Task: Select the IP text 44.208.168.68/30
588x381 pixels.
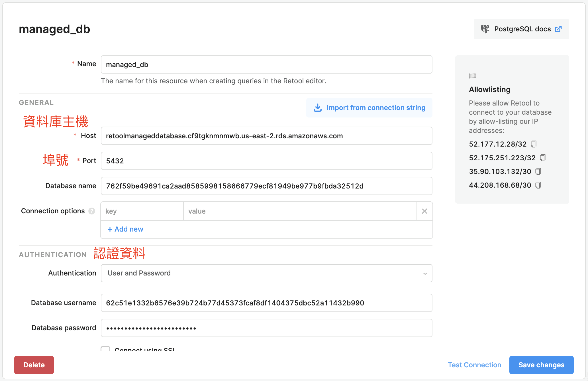Action: tap(500, 185)
